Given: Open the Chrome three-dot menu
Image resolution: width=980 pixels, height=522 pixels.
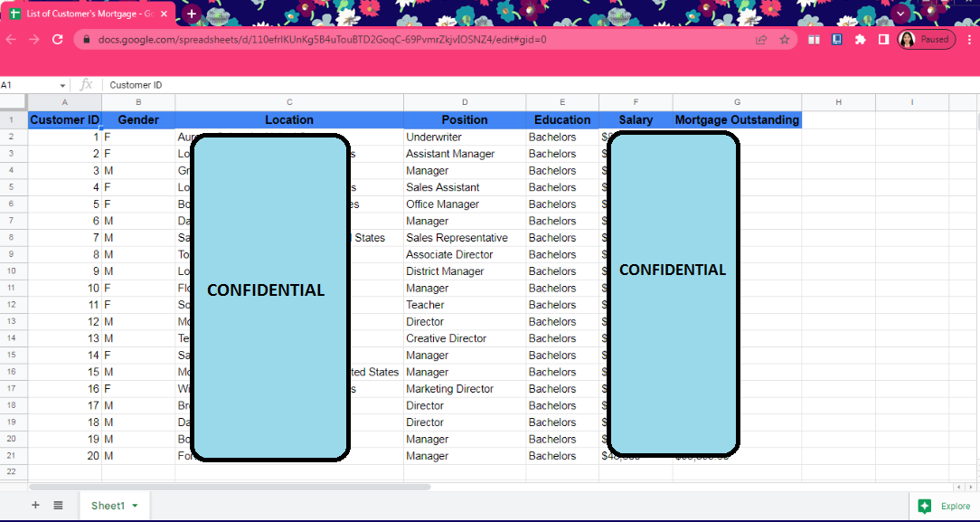Looking at the screenshot, I should tap(968, 40).
